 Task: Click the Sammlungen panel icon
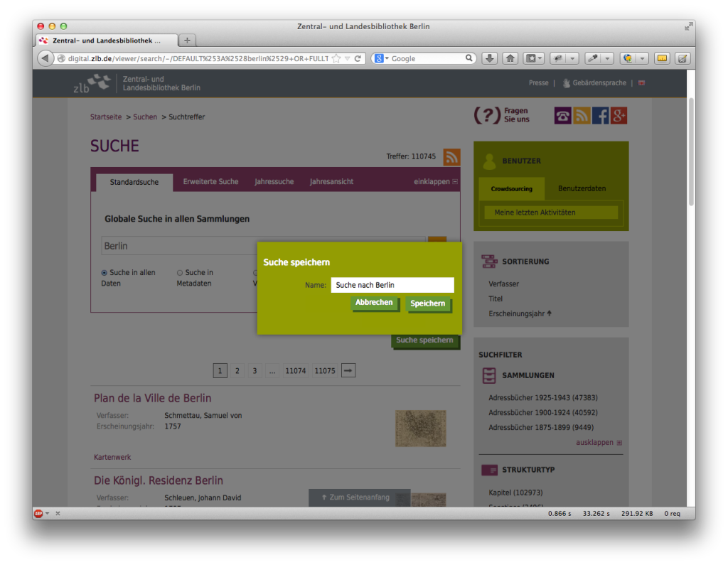[489, 375]
